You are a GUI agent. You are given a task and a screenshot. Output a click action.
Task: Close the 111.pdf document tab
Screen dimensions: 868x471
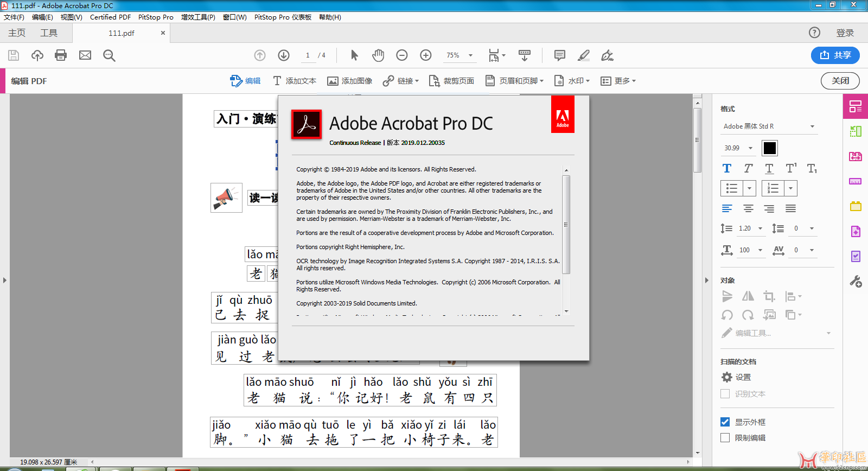click(163, 33)
